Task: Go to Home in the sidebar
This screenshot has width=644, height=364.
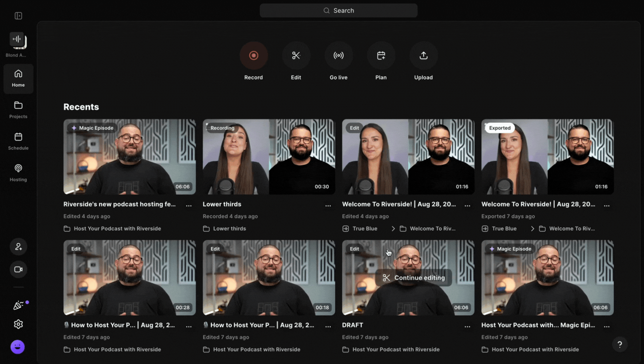Action: coord(18,78)
